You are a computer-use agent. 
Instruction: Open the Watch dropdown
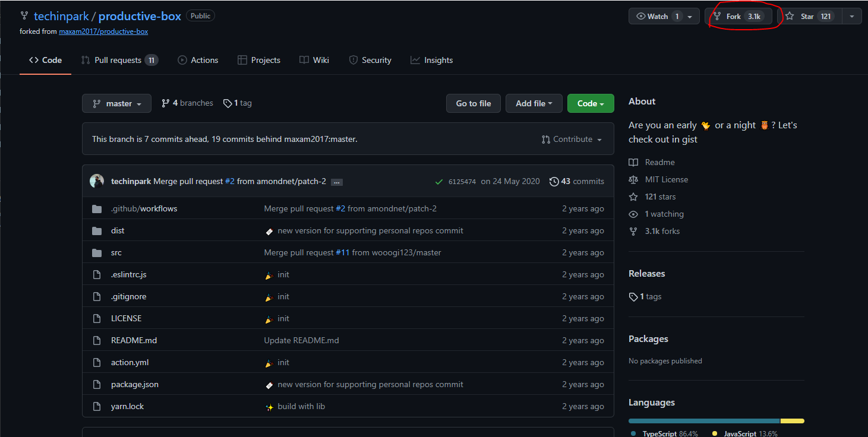664,17
